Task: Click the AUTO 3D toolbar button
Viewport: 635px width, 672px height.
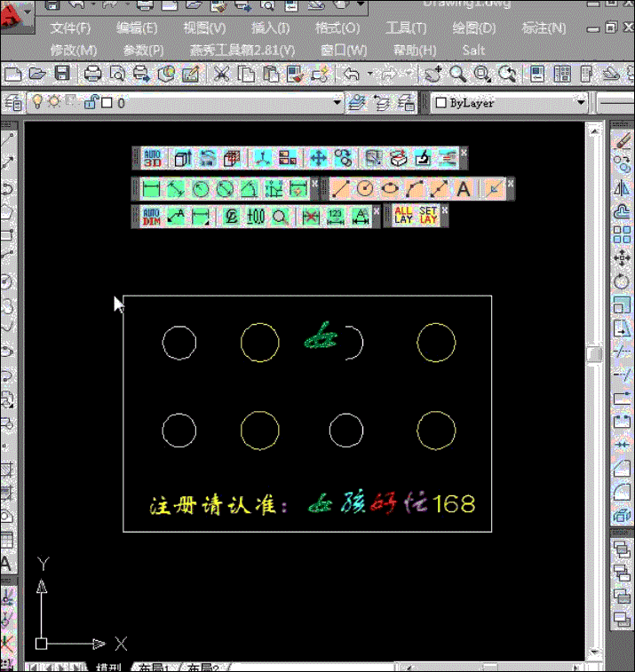Action: [153, 158]
